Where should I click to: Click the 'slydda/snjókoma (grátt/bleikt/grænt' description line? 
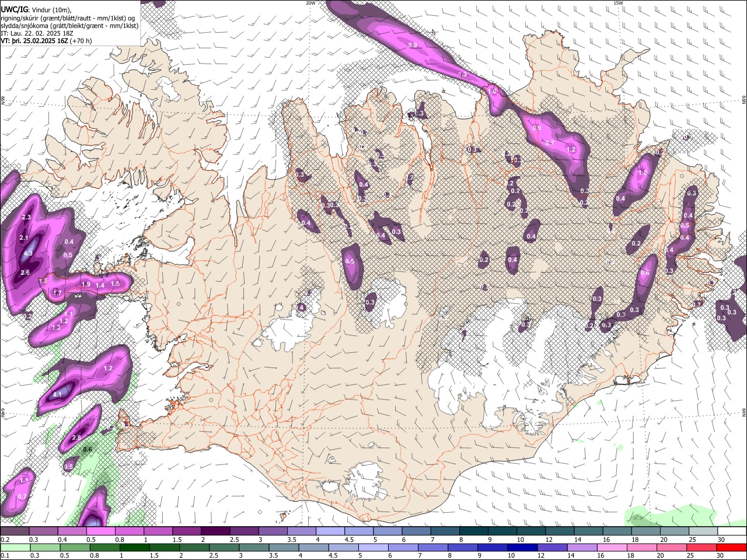pyautogui.click(x=69, y=26)
